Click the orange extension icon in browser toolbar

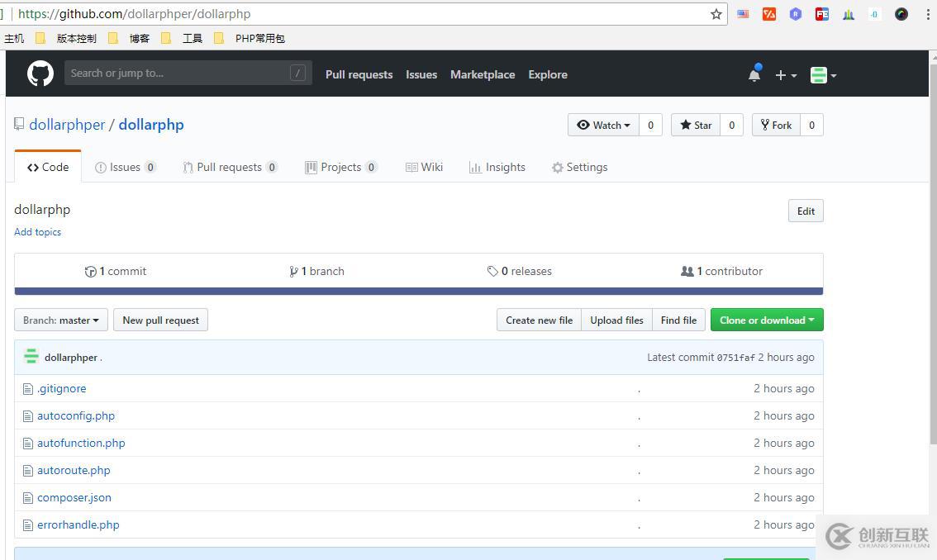pos(769,14)
